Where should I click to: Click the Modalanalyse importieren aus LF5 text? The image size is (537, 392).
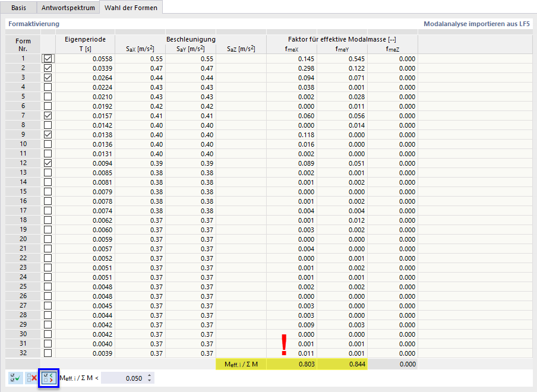(476, 24)
